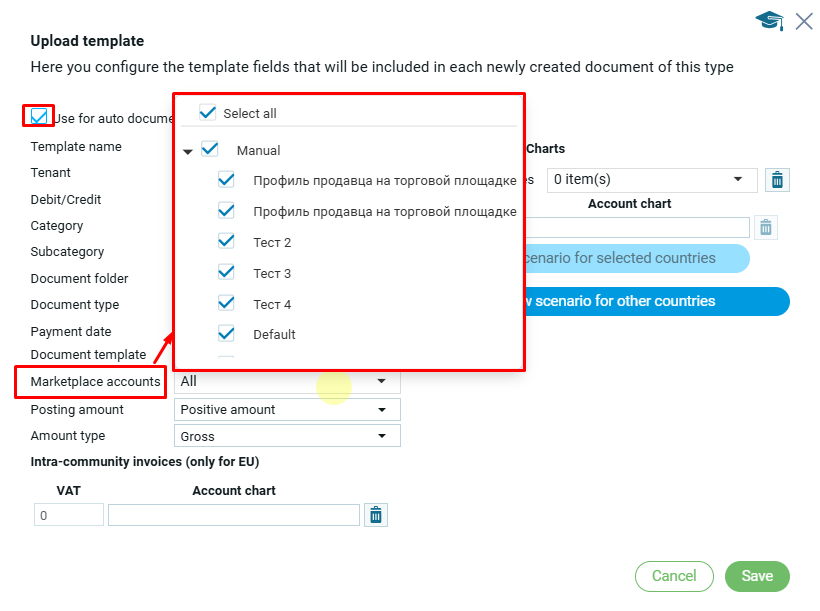Viewport: 820px width, 611px height.
Task: Uncheck the Default account checkbox
Action: pyautogui.click(x=227, y=334)
